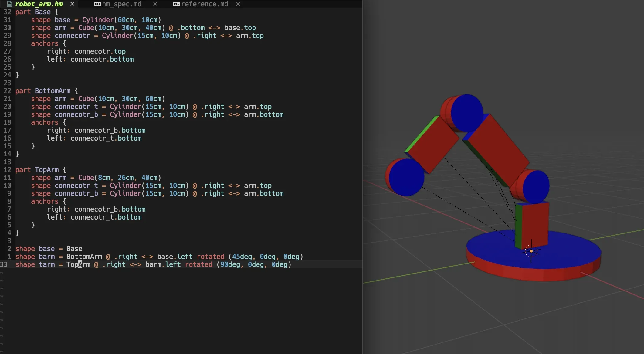Image resolution: width=644 pixels, height=354 pixels.
Task: Click the 3D cursor crosshair on the base
Action: pos(531,251)
